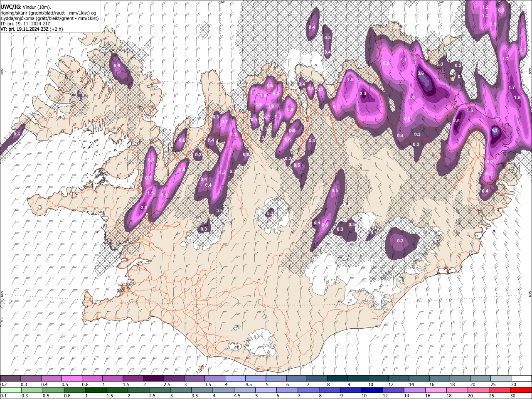This screenshot has height=399, width=532.
Task: Select upper legend swatch starting at 18
Action: 459,379
